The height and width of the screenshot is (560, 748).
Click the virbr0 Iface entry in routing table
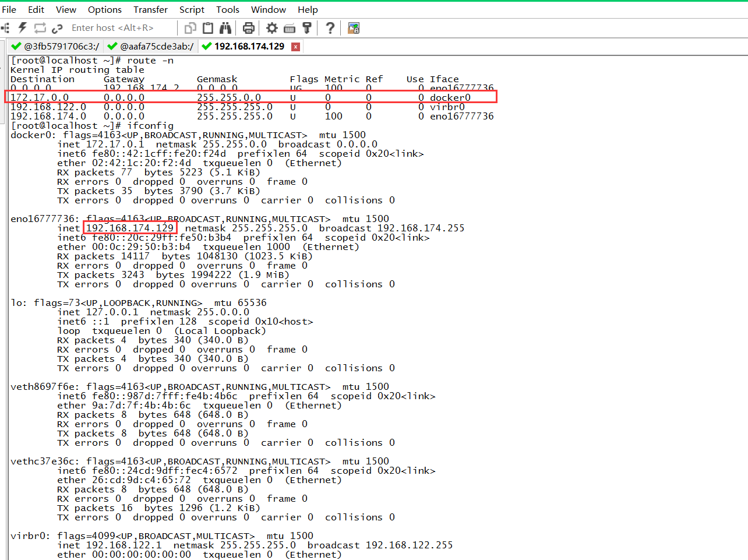(x=447, y=107)
